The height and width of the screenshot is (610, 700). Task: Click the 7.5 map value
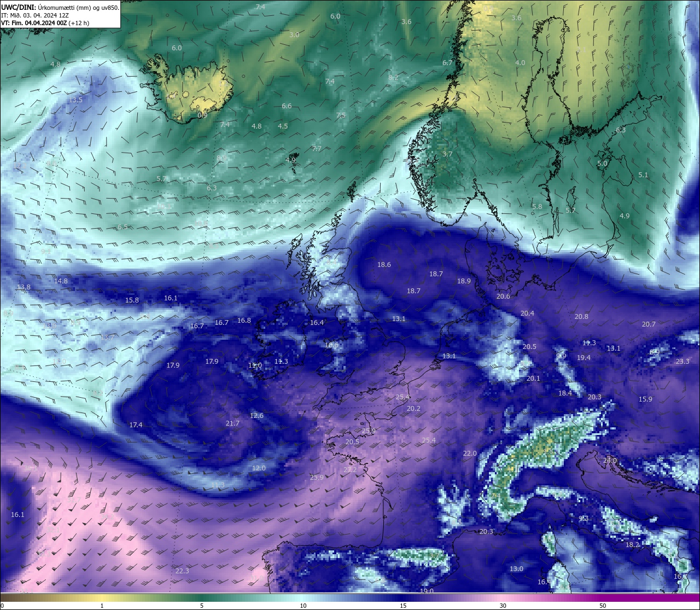click(341, 115)
